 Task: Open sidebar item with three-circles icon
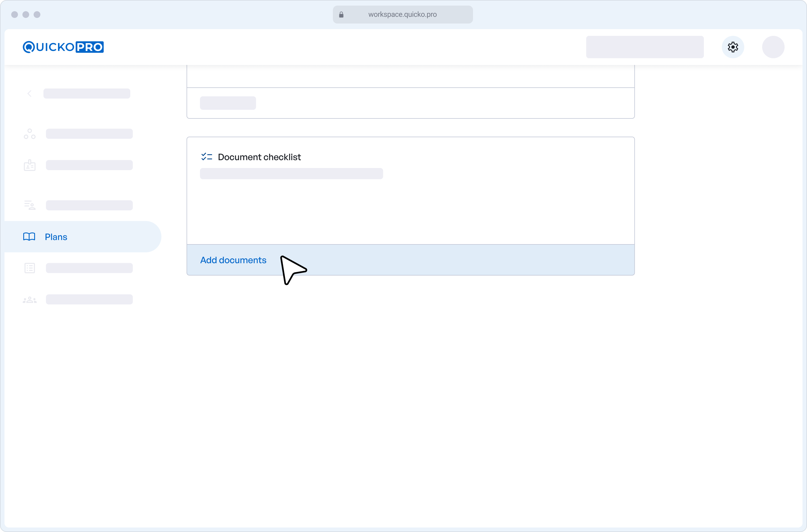(x=29, y=134)
